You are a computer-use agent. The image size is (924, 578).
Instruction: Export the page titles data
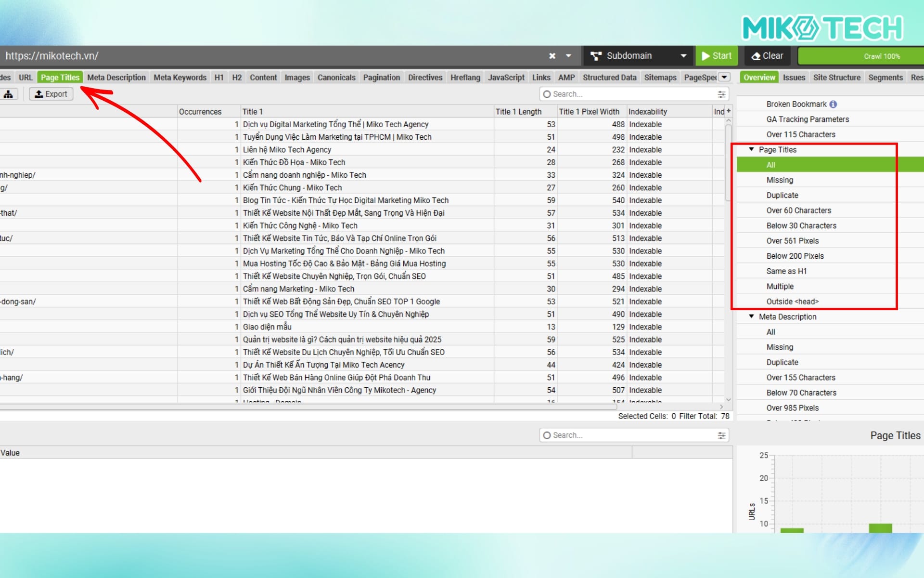click(51, 94)
